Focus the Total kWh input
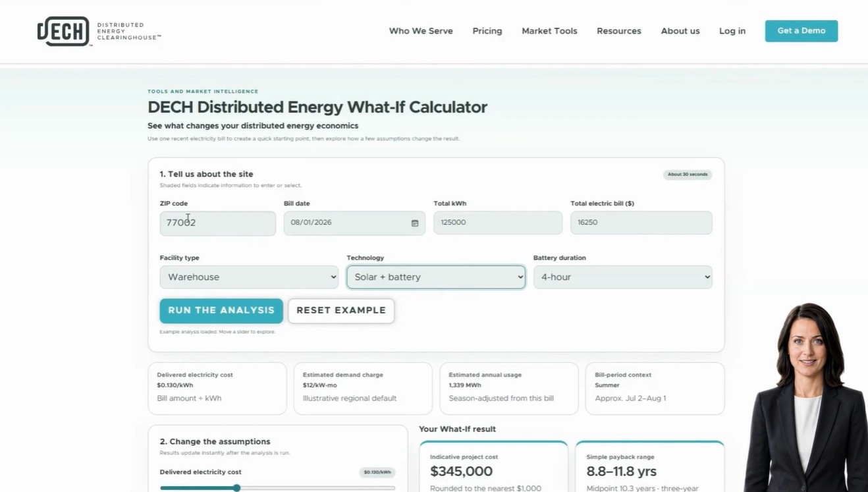Screen dimensions: 868x492 coord(498,223)
